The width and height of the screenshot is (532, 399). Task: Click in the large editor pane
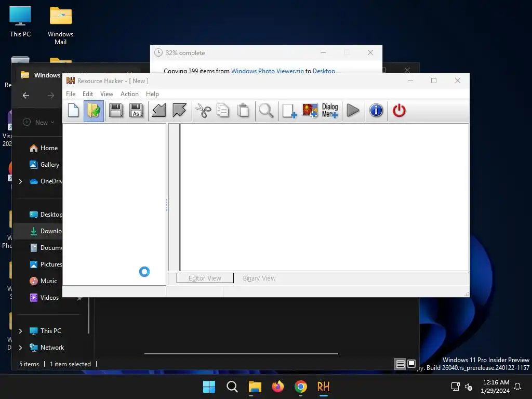(x=324, y=197)
